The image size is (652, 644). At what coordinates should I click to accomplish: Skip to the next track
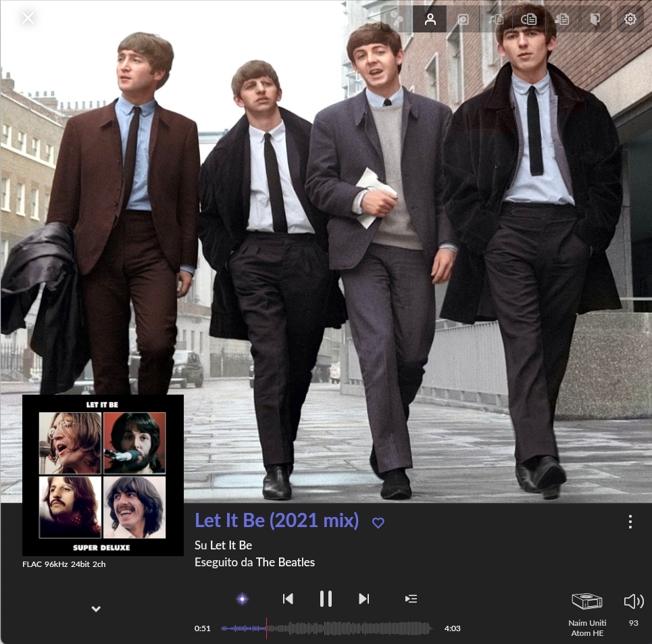[x=364, y=599]
